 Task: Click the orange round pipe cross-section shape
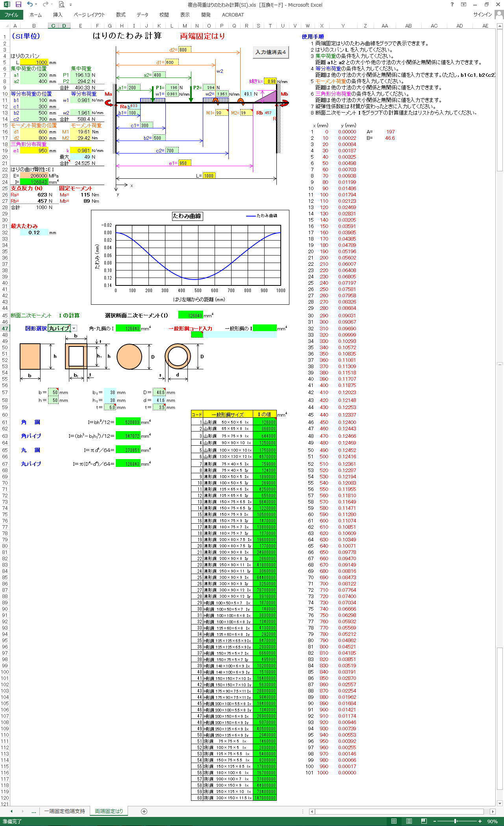pyautogui.click(x=178, y=357)
